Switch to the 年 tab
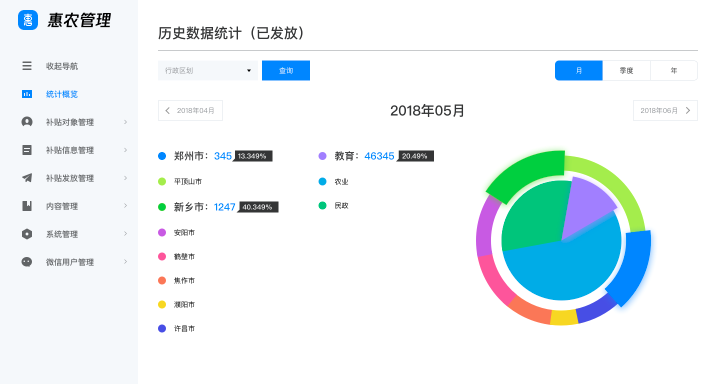The width and height of the screenshot is (714, 384). [674, 71]
